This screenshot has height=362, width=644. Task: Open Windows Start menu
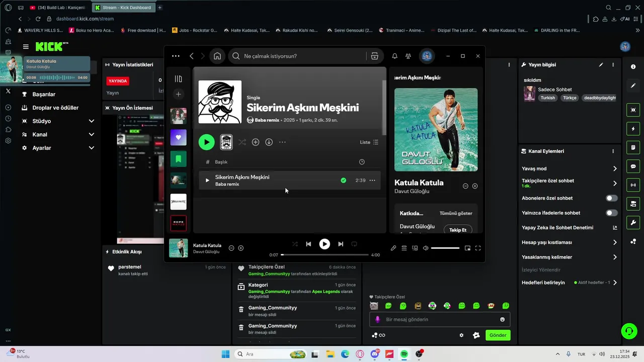(225, 354)
